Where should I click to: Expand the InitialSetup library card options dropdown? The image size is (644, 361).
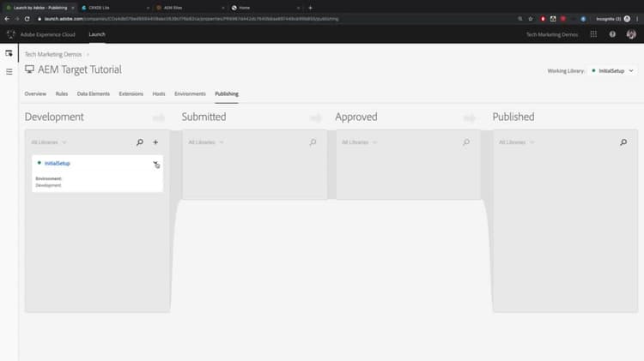(155, 163)
